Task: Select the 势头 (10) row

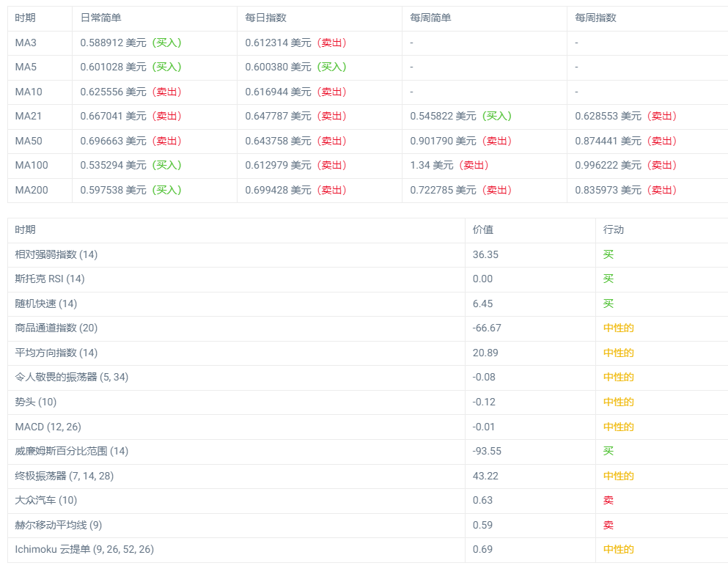Action: [x=368, y=402]
